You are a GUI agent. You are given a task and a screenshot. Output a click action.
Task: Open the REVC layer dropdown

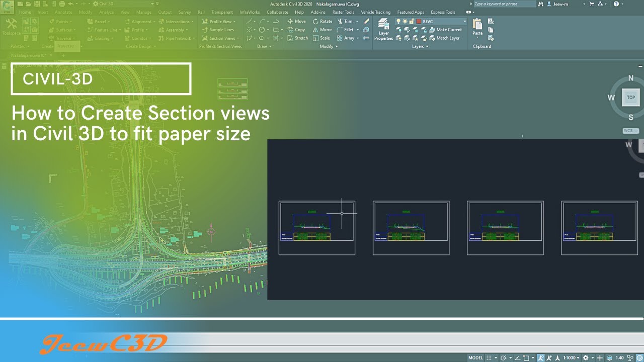464,22
